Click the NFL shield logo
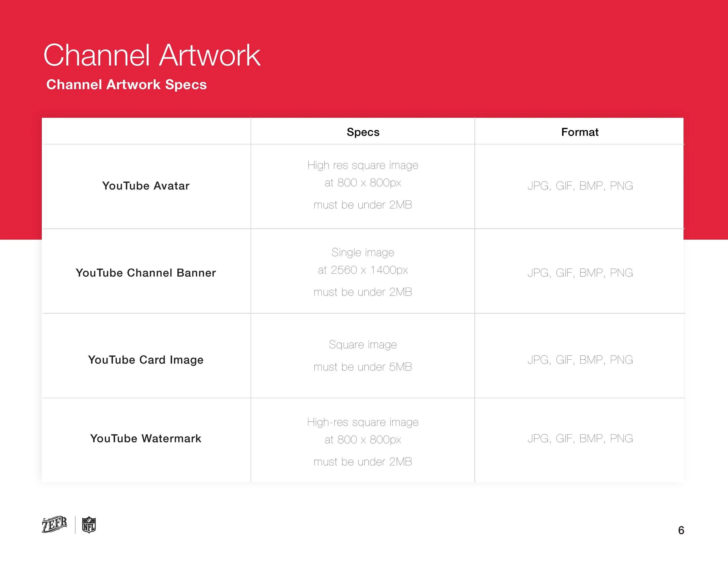Screen dimensions: 728x563 point(89,525)
